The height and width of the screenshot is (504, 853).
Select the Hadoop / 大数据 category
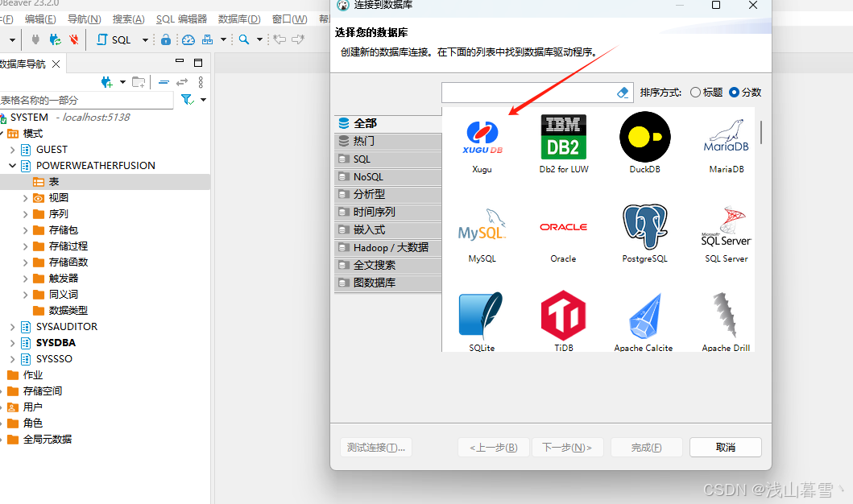click(388, 248)
